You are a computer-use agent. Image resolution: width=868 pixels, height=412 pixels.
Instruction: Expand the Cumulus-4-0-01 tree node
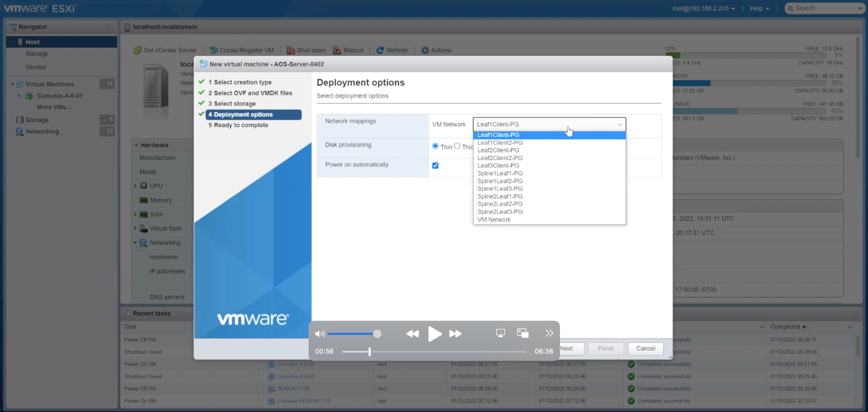(x=19, y=96)
